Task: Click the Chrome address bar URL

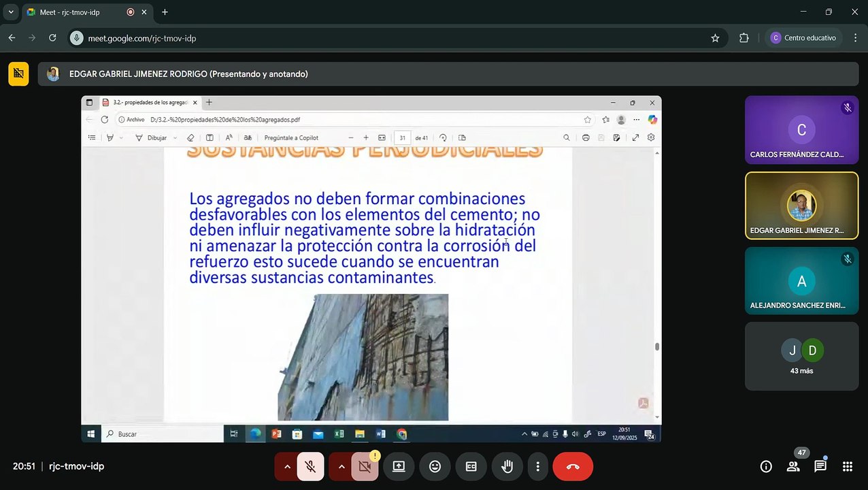Action: pyautogui.click(x=142, y=38)
